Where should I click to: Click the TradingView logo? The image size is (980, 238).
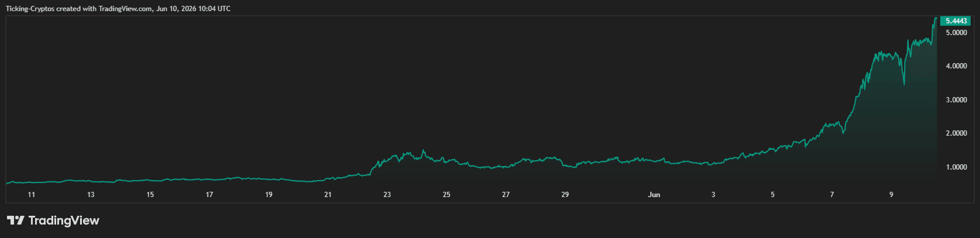pyautogui.click(x=53, y=220)
